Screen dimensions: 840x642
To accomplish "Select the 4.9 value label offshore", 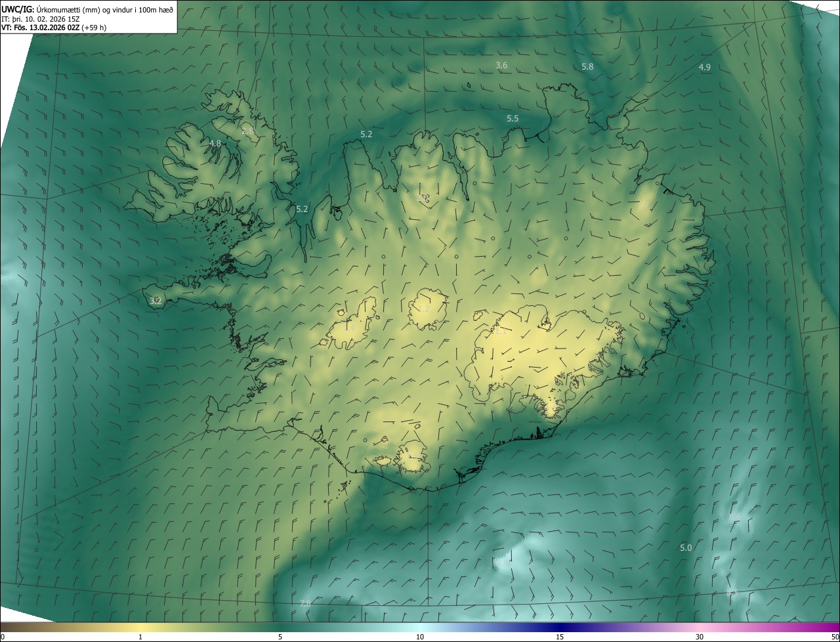I will (704, 67).
